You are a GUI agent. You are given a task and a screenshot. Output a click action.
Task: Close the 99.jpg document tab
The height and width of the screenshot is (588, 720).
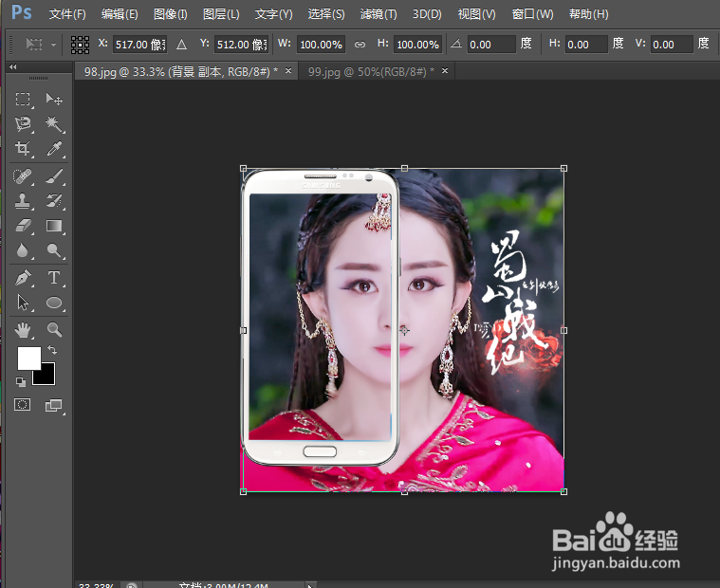(x=445, y=71)
